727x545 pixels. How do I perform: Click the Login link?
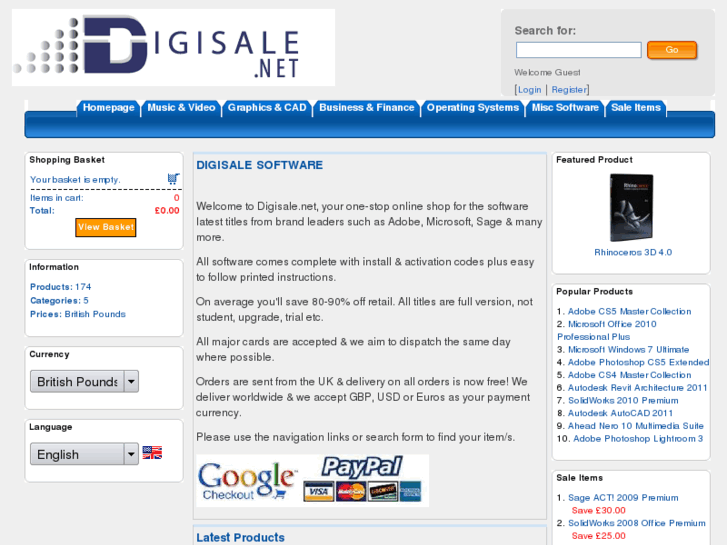point(529,90)
